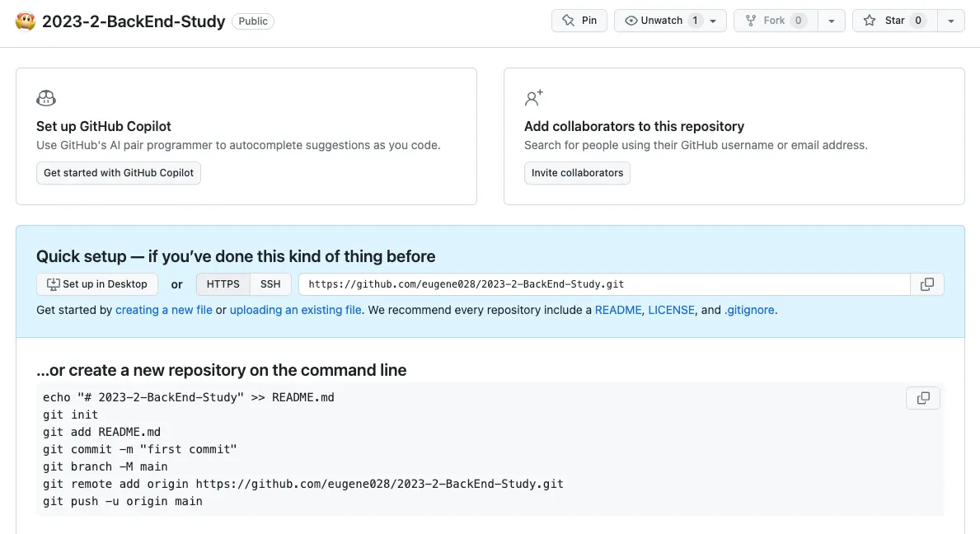Click the add collaborators person icon
Image resolution: width=980 pixels, height=534 pixels.
tap(534, 99)
